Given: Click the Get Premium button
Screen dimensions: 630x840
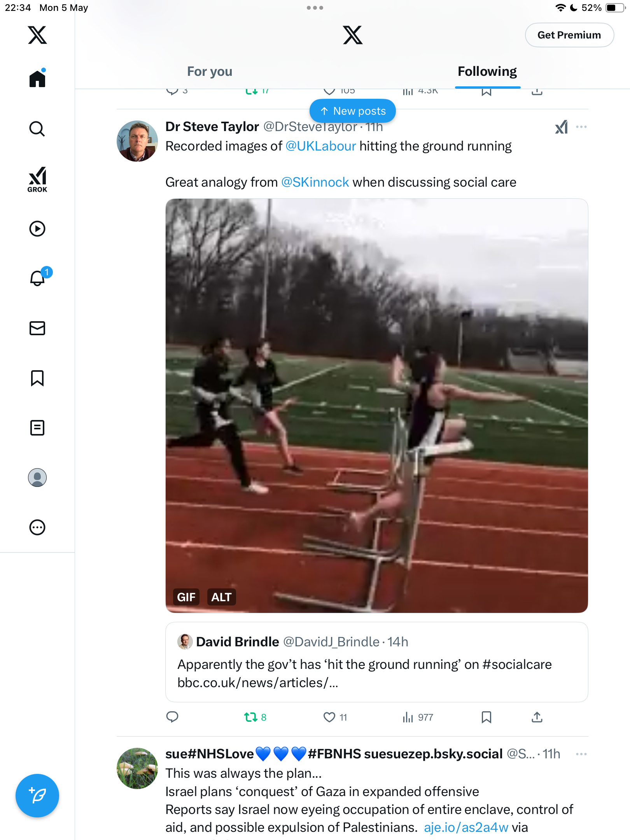Looking at the screenshot, I should coord(569,35).
